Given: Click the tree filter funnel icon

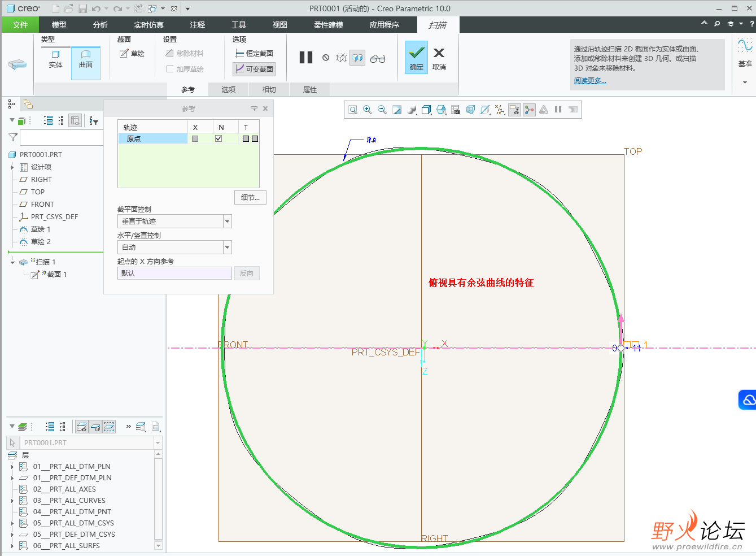Looking at the screenshot, I should [13, 137].
